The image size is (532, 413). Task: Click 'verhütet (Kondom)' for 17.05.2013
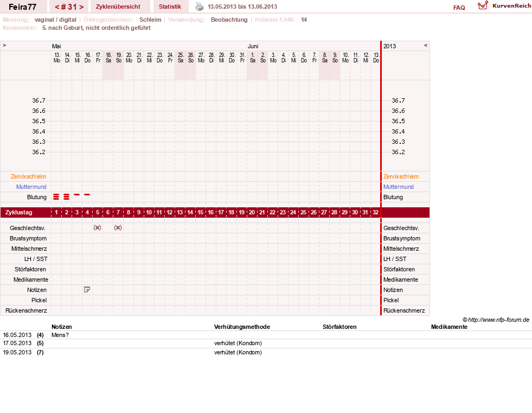pyautogui.click(x=238, y=343)
